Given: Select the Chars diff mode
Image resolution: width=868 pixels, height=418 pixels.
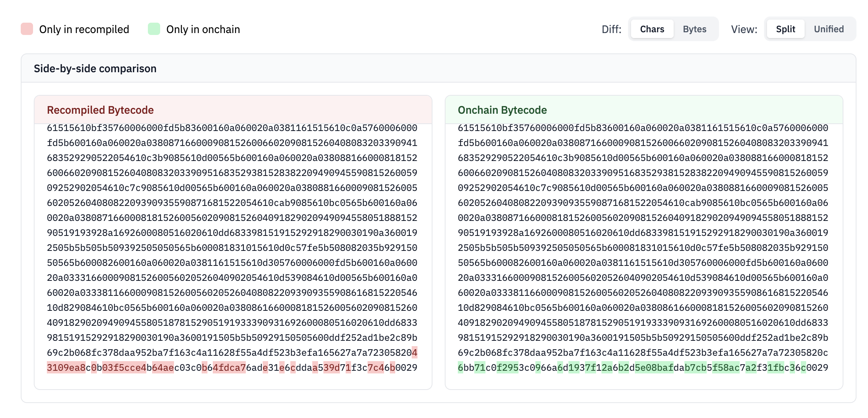Looking at the screenshot, I should pyautogui.click(x=652, y=29).
